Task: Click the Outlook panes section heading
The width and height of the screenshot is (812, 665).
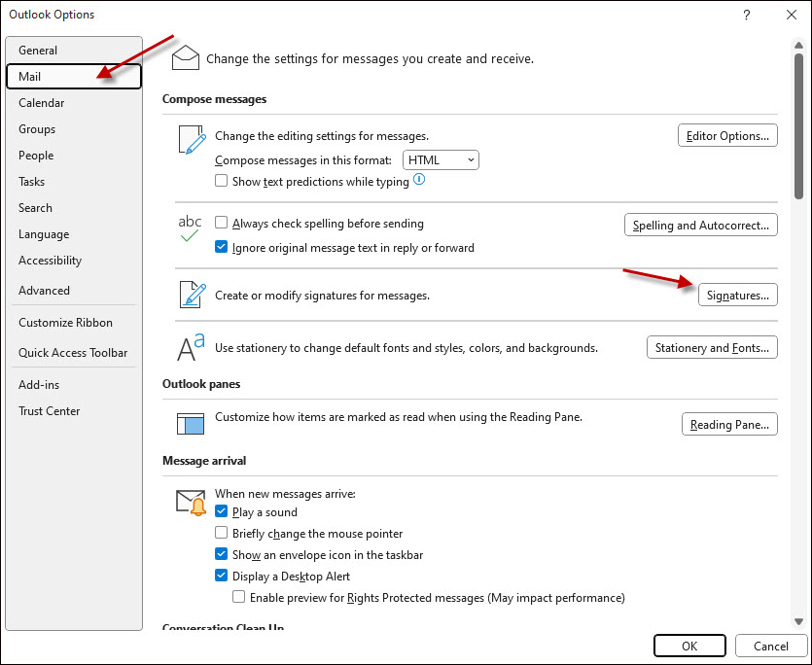Action: (x=201, y=384)
